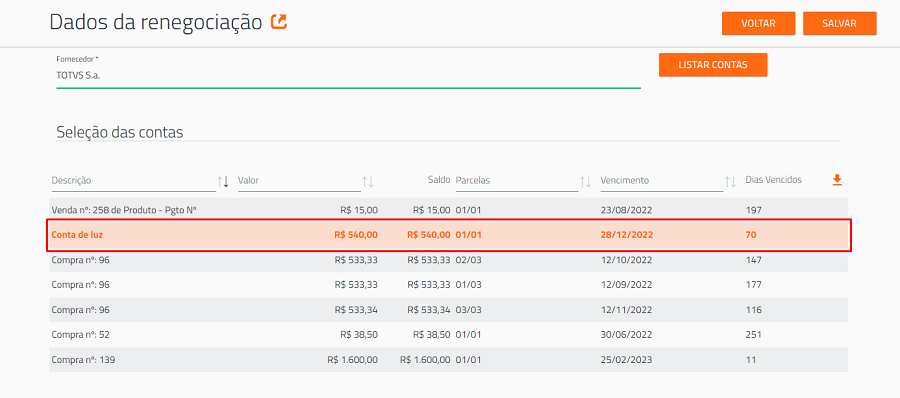Click the Dias Vencidos column header

pyautogui.click(x=773, y=180)
